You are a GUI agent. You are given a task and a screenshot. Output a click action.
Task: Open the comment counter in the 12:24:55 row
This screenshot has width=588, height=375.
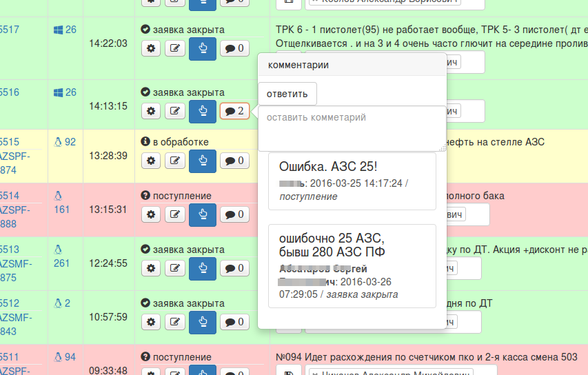[235, 267]
